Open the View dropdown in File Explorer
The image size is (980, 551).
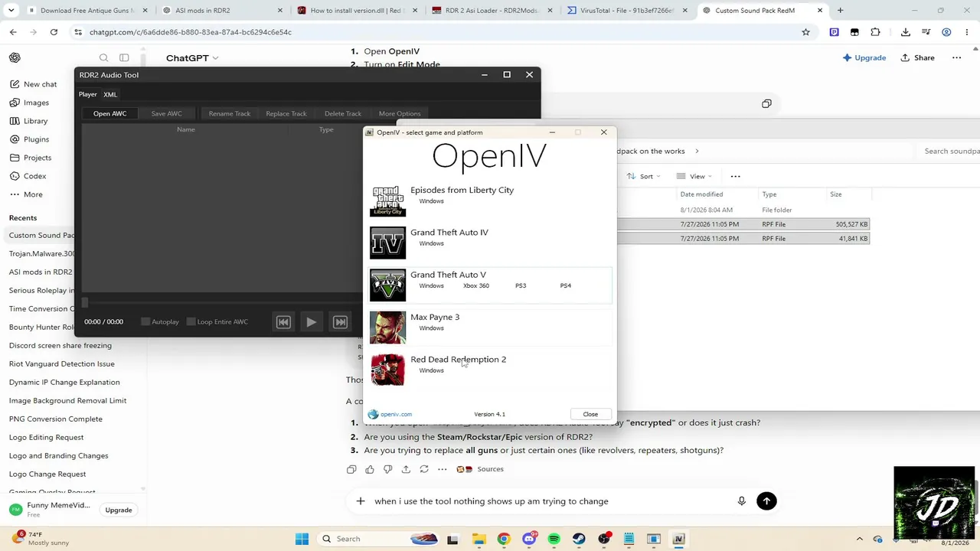pyautogui.click(x=694, y=176)
